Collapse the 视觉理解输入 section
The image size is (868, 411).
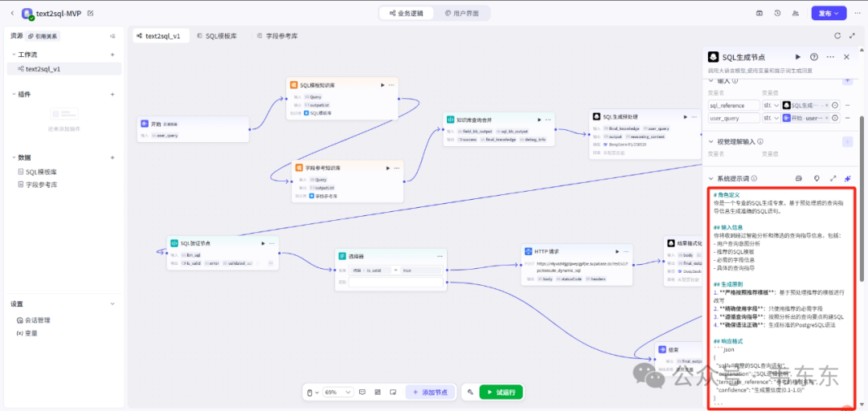(711, 141)
